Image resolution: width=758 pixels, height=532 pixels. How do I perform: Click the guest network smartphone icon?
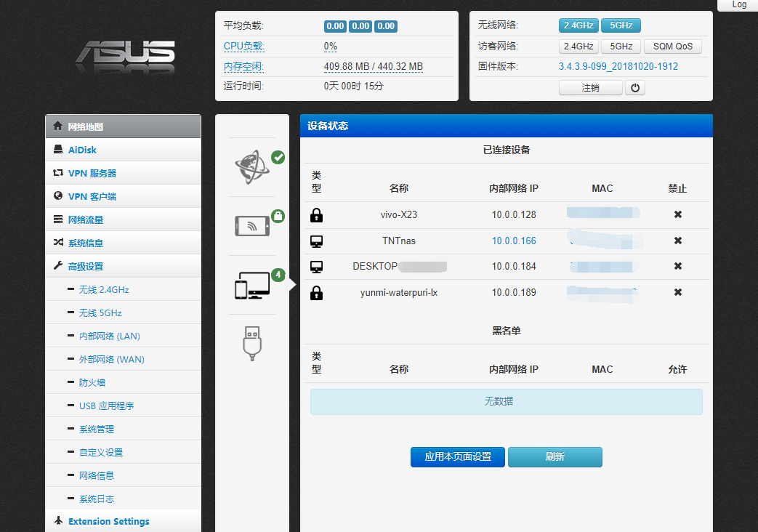click(x=252, y=225)
